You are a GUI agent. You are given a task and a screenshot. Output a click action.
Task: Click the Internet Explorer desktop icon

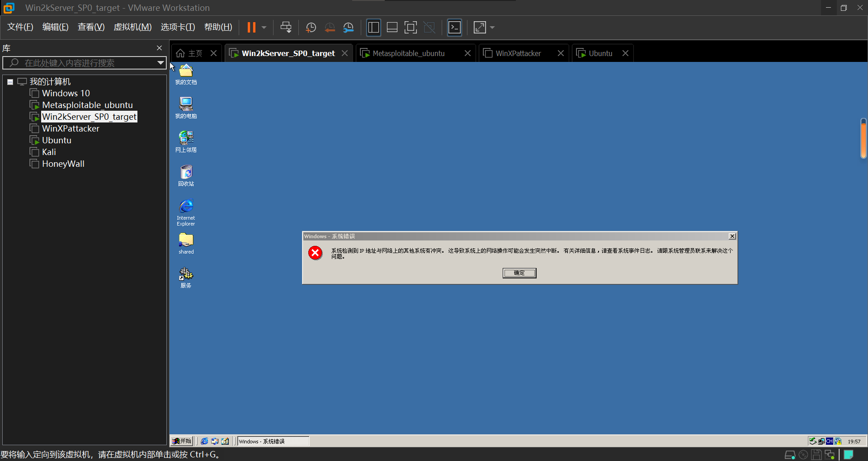pyautogui.click(x=186, y=212)
